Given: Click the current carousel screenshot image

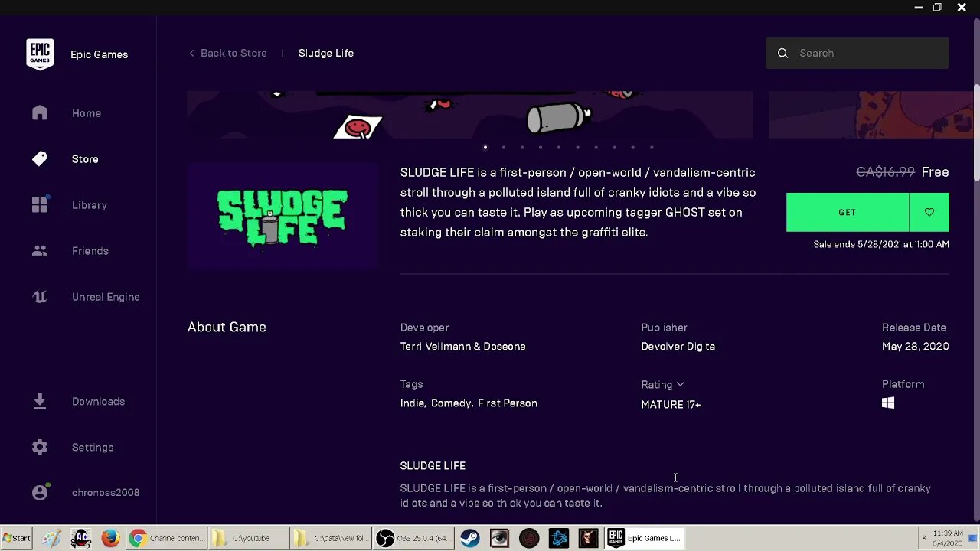Looking at the screenshot, I should [x=470, y=115].
